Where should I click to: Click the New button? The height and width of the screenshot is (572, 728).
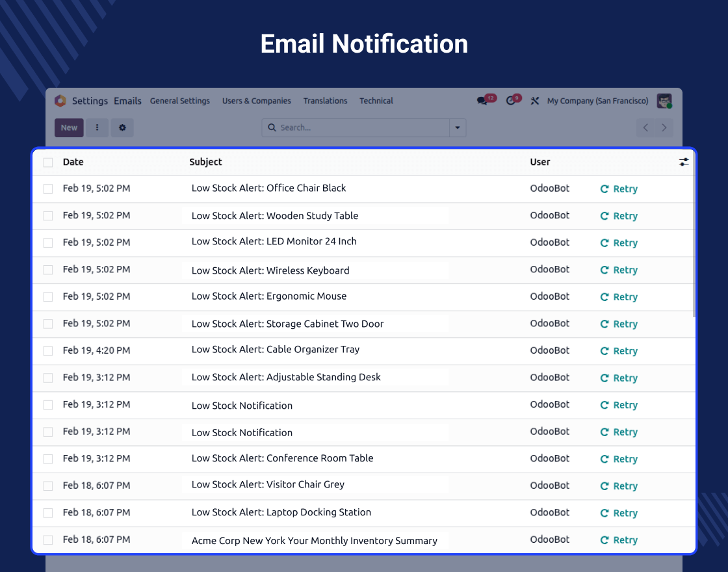pos(69,128)
